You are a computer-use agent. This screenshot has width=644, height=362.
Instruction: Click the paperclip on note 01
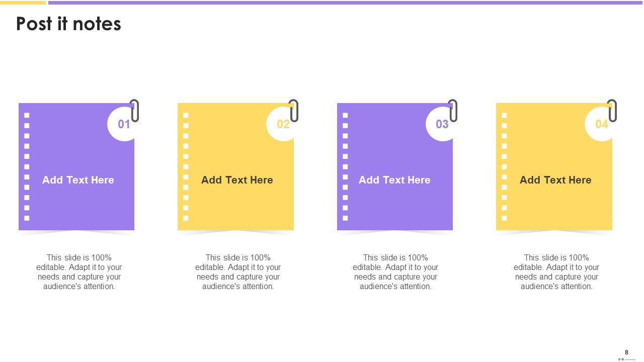click(134, 111)
